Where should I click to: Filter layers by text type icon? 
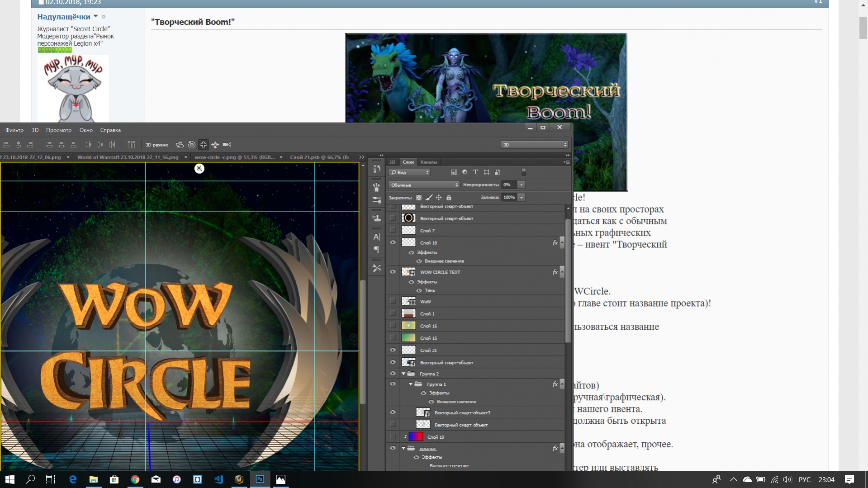coord(475,172)
